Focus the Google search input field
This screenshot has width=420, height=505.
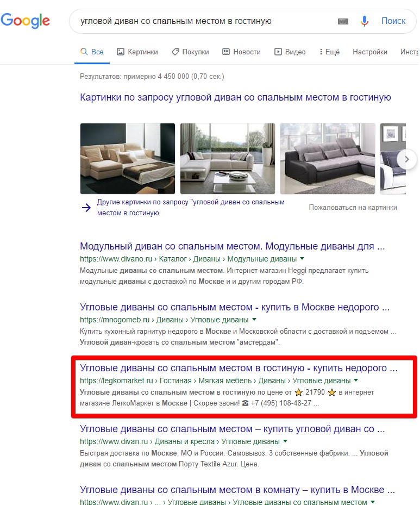(206, 21)
